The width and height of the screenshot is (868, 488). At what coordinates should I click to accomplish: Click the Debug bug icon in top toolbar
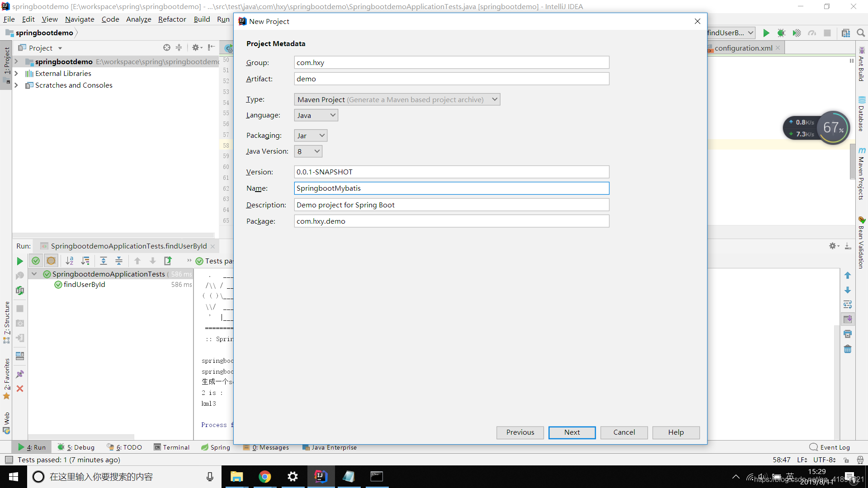tap(781, 33)
